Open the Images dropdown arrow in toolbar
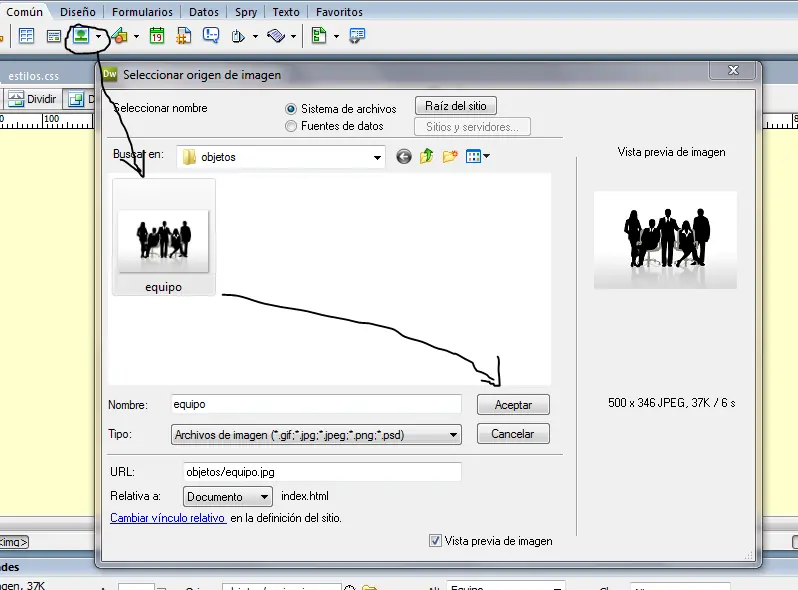Screen dimensions: 798x590 [x=98, y=36]
